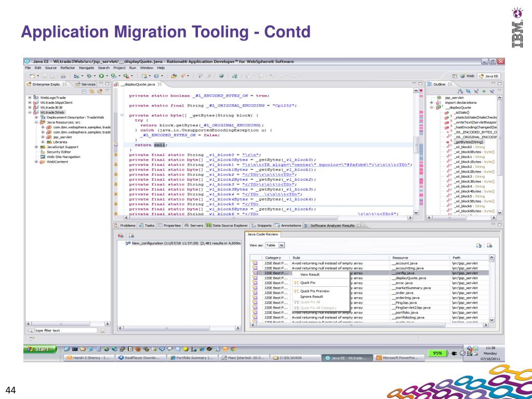This screenshot has width=532, height=399.
Task: Select _getBytes(String) in Outline
Action: coord(469,142)
